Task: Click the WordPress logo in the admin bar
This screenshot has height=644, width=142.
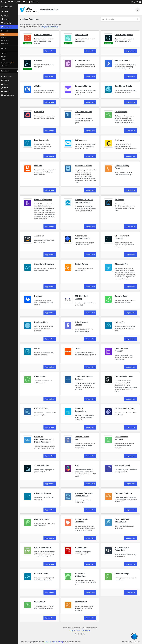Action: point(2,2)
